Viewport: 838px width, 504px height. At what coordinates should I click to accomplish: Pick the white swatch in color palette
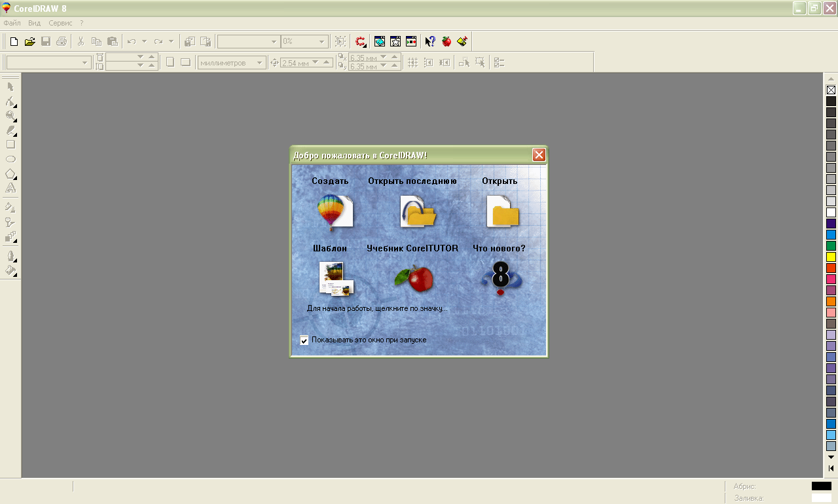(831, 212)
